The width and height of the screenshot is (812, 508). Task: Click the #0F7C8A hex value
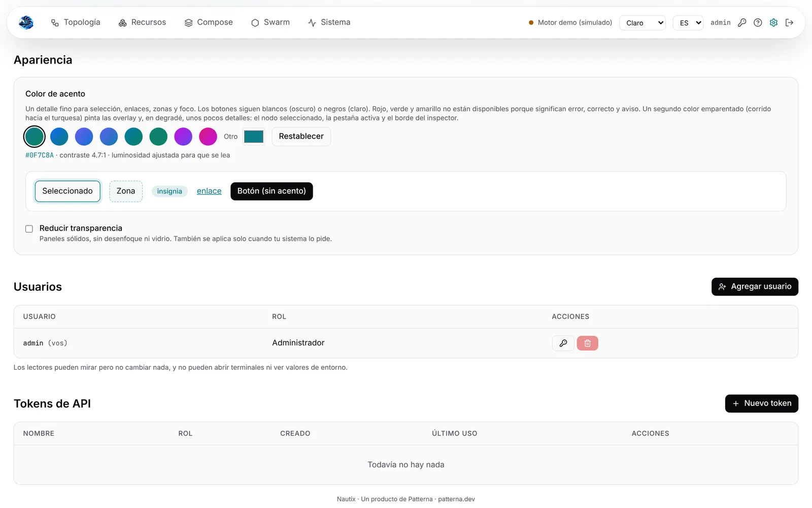[x=40, y=155]
